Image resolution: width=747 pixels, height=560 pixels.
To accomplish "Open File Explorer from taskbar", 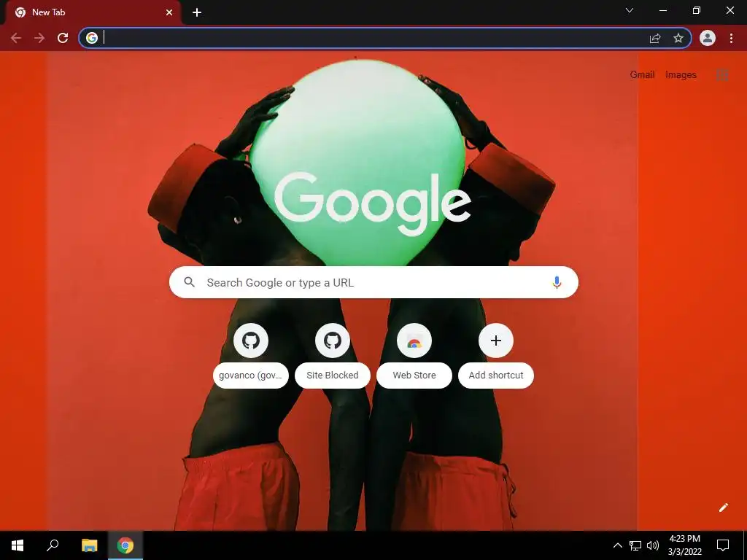I will (89, 545).
